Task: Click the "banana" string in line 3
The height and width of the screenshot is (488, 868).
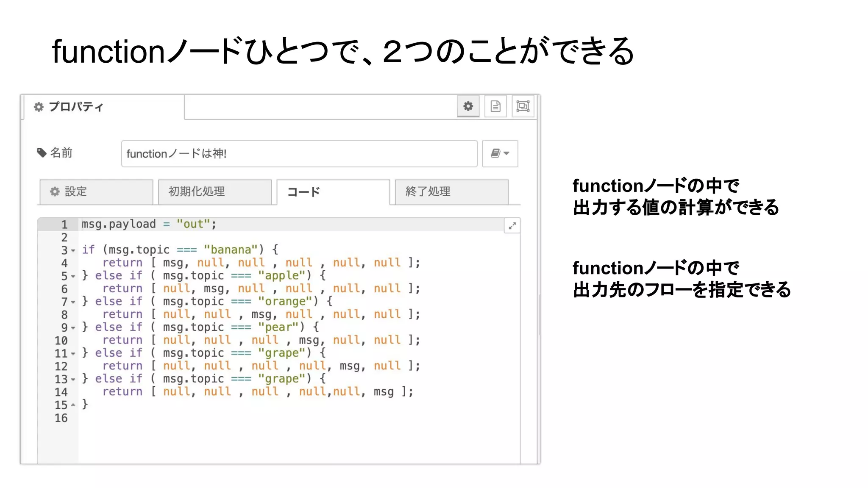Action: pyautogui.click(x=231, y=250)
